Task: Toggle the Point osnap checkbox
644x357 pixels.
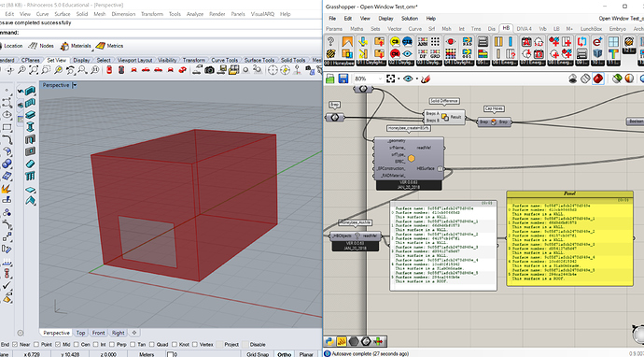Action: tap(36, 344)
